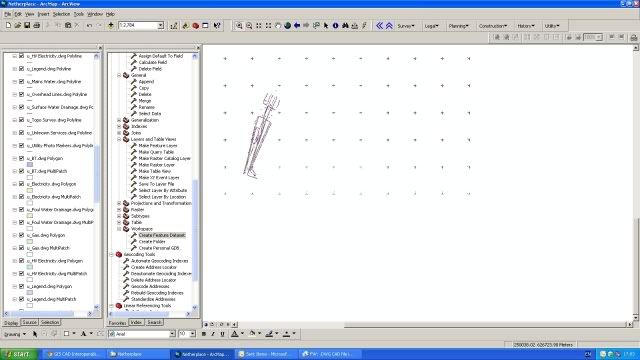
Task: Uncheck u_Legend.dwg Polyline layer
Action: tap(22, 69)
